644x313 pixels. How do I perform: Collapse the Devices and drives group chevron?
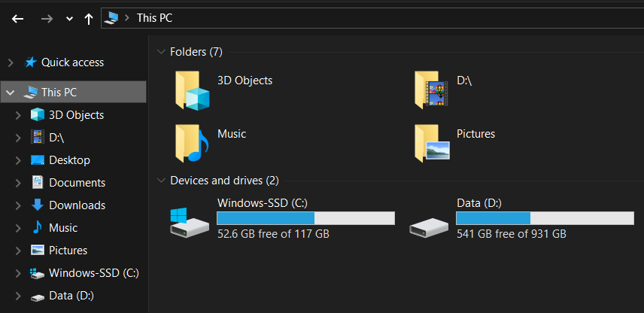[x=160, y=181]
